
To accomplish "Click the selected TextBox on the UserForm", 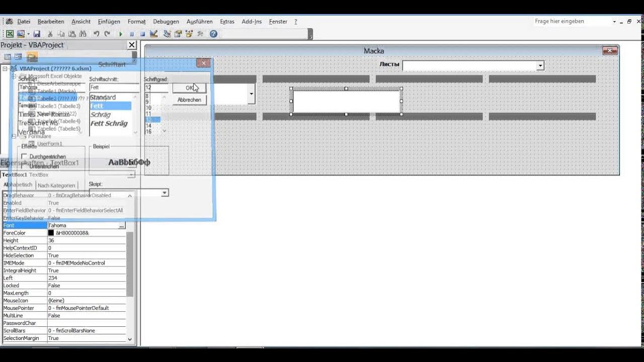I will 346,102.
